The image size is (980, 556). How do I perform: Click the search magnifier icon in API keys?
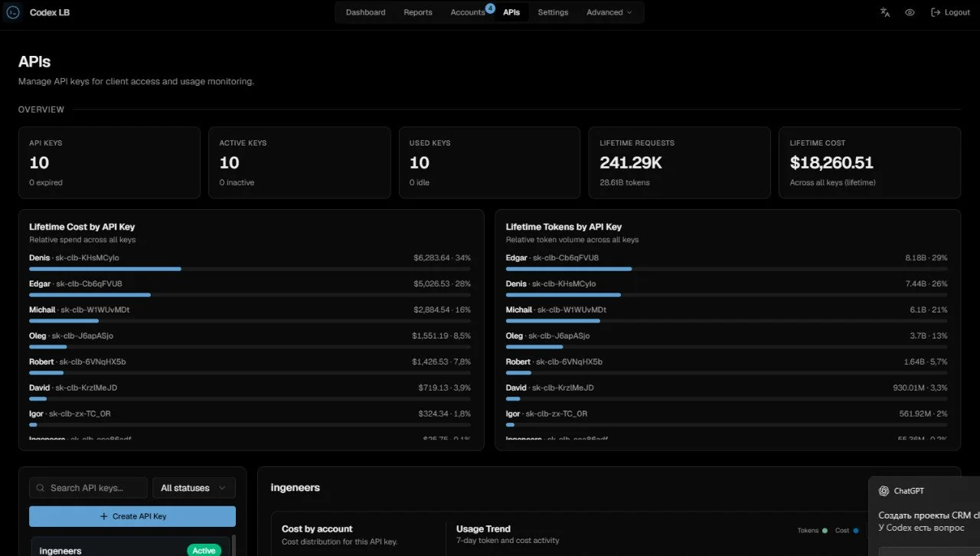click(40, 488)
